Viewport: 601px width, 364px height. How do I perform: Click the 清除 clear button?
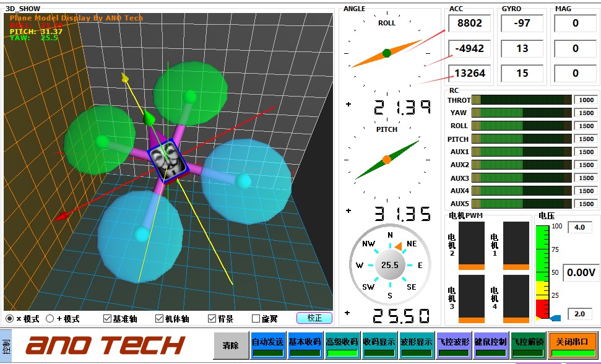(x=230, y=345)
